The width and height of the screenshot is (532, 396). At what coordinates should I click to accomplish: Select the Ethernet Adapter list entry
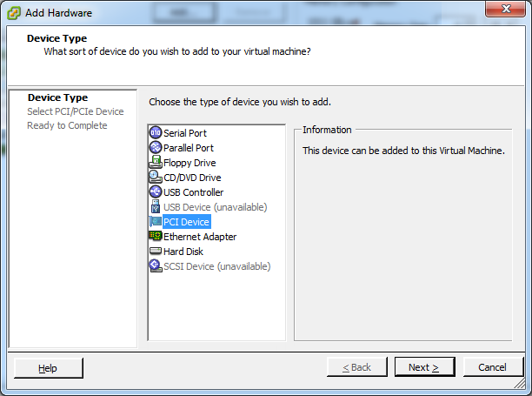(x=200, y=237)
